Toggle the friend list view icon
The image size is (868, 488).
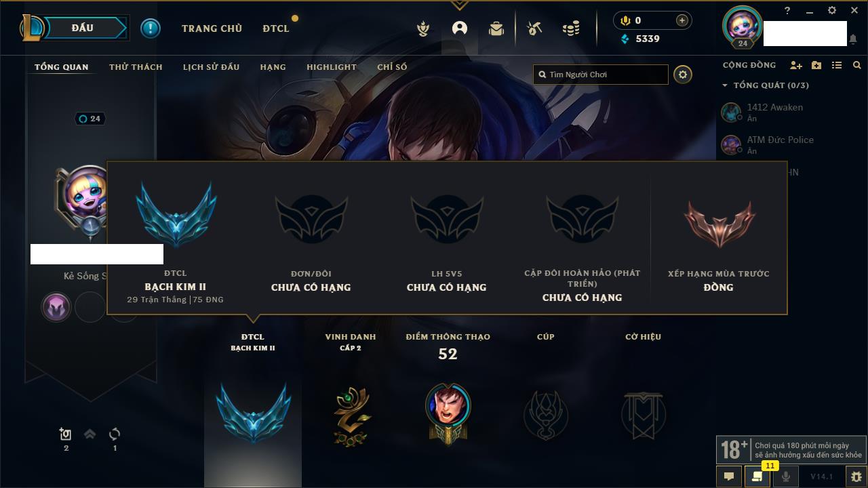click(837, 65)
